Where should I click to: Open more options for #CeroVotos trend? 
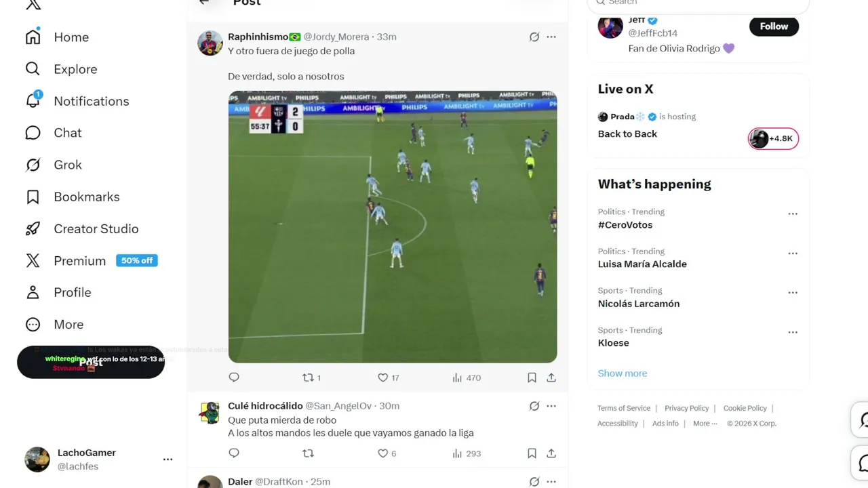(793, 213)
